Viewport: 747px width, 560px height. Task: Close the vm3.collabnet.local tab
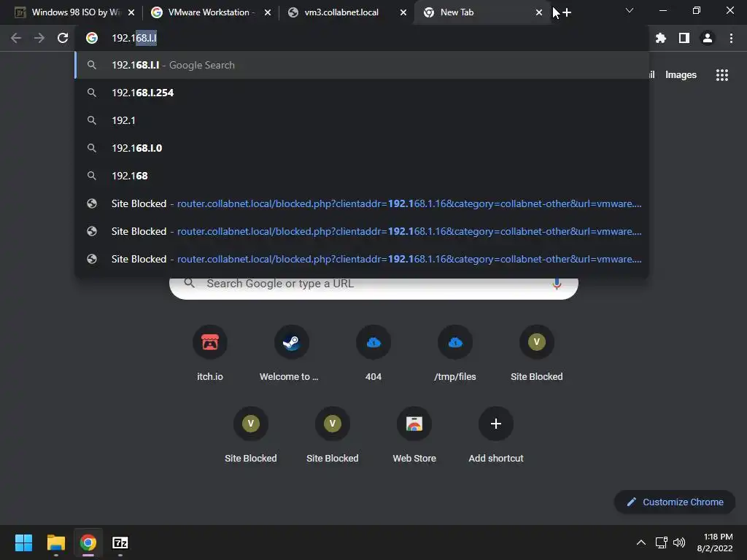pos(403,13)
